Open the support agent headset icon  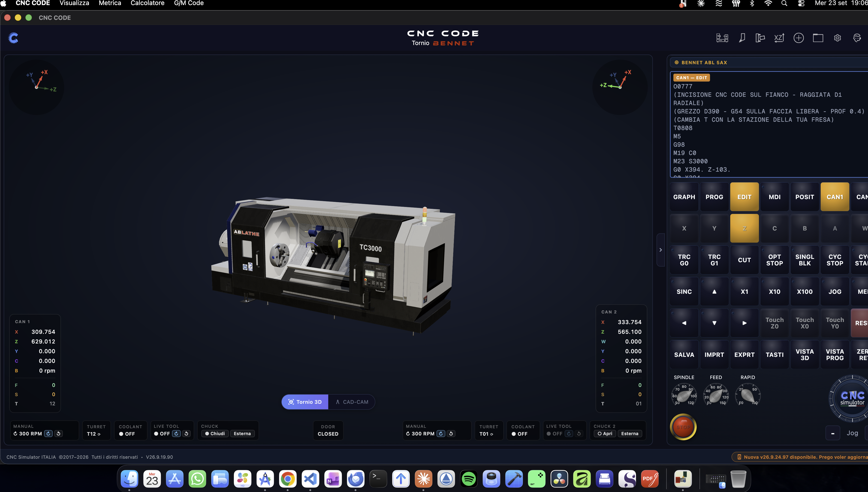[857, 38]
